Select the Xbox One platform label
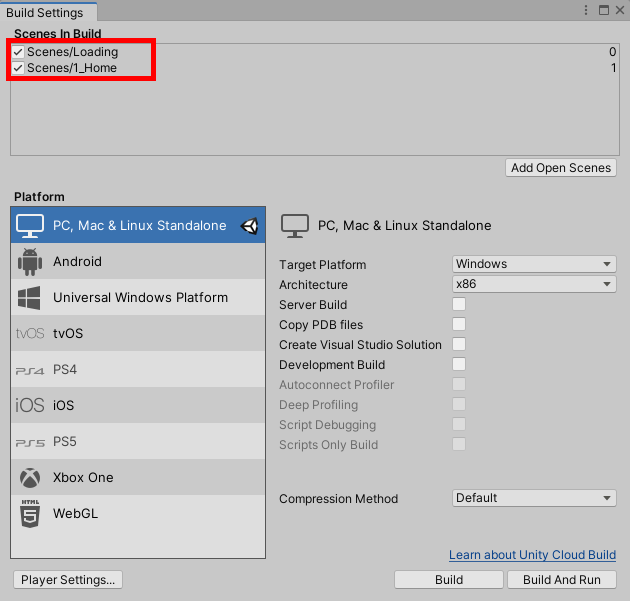Viewport: 630px width, 601px height. click(83, 478)
